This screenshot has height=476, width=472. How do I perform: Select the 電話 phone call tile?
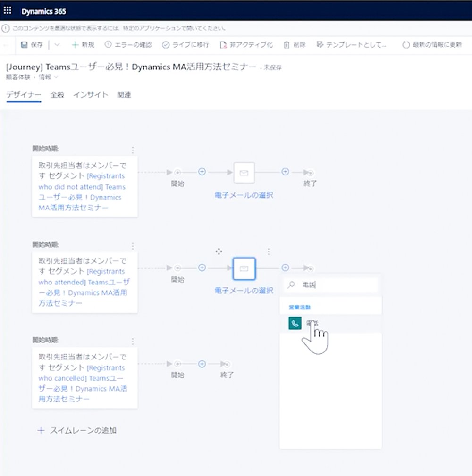[x=330, y=324]
